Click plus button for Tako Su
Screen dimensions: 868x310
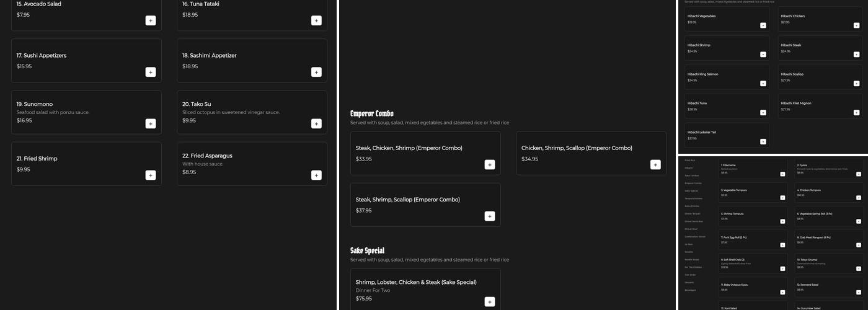(x=316, y=123)
